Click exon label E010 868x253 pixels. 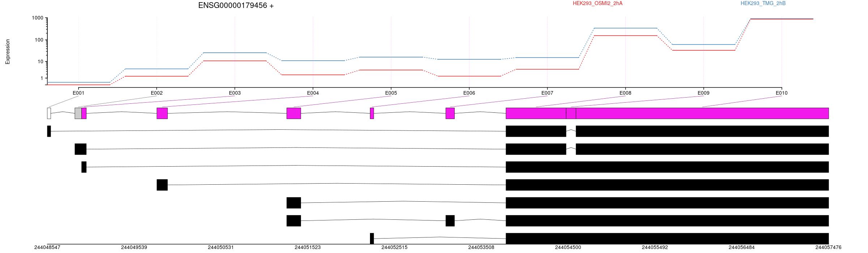[782, 93]
